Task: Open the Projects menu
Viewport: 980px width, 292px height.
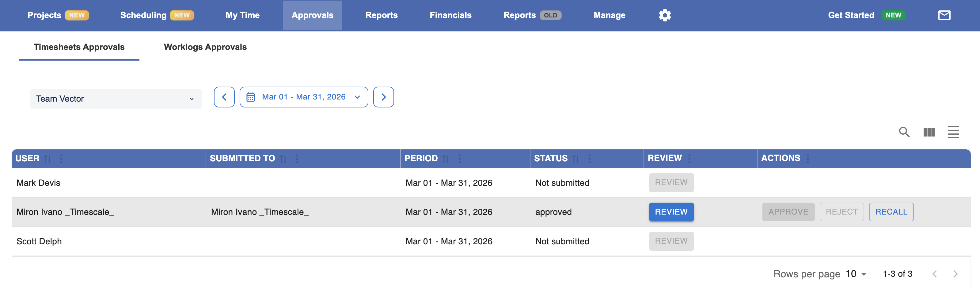Action: tap(58, 15)
